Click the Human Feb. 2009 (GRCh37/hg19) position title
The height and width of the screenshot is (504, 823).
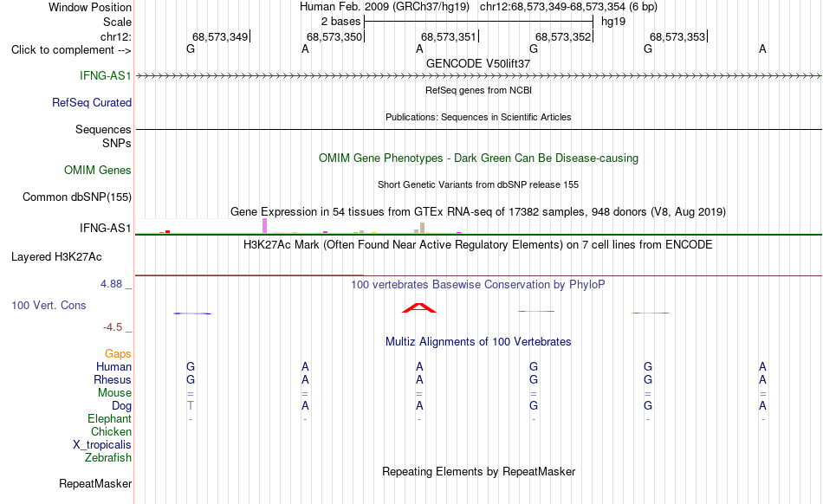[x=384, y=7]
